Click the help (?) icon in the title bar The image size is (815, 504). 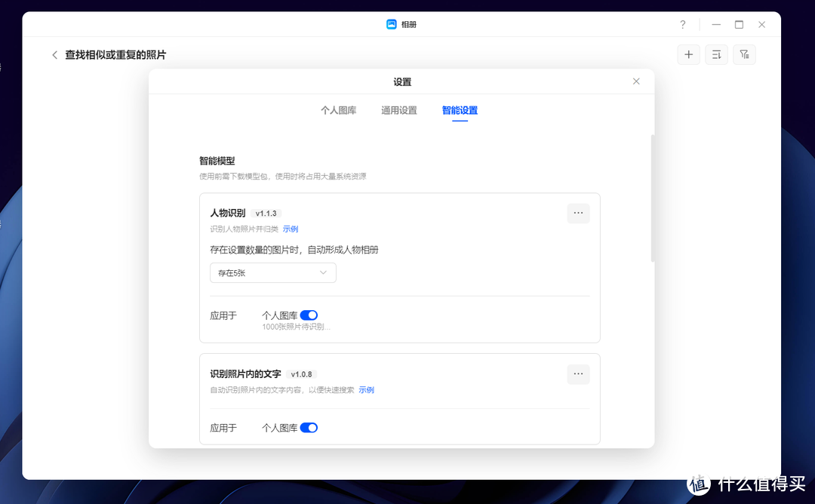[682, 24]
